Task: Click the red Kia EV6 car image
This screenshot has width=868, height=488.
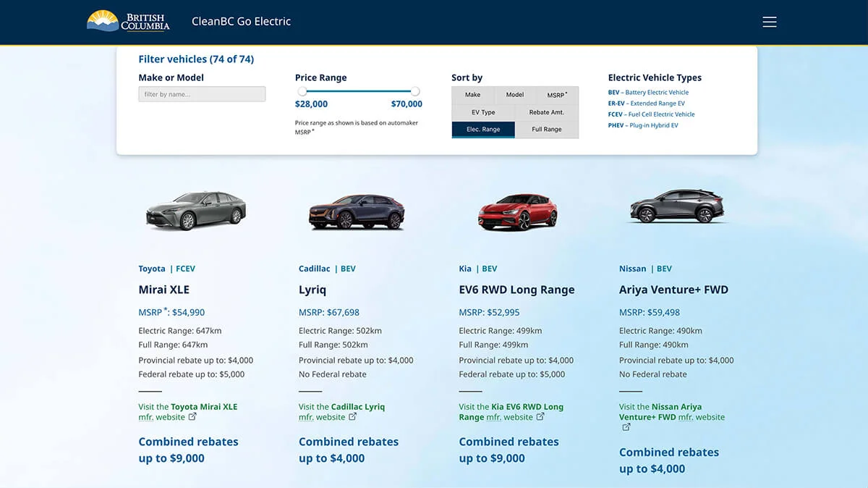Action: (517, 211)
